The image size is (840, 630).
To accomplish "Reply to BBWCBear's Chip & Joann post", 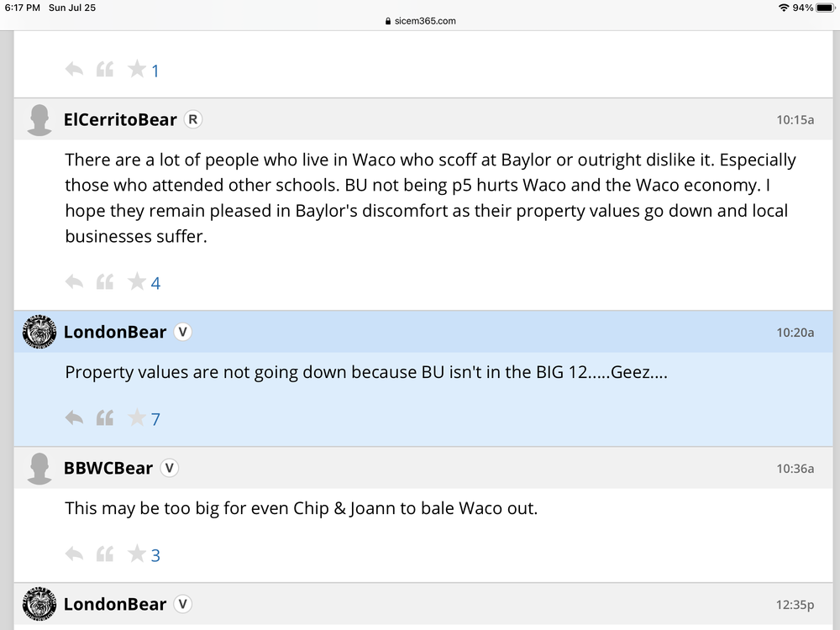I will pos(74,554).
